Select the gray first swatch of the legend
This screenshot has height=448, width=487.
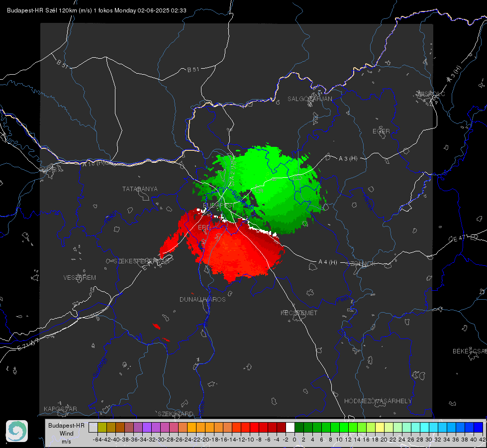(93, 427)
